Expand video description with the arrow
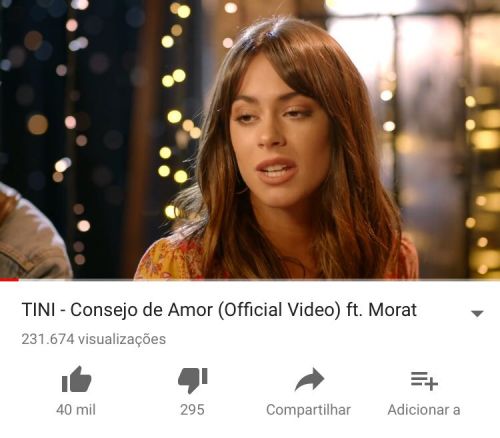The height and width of the screenshot is (438, 500). pos(477,313)
